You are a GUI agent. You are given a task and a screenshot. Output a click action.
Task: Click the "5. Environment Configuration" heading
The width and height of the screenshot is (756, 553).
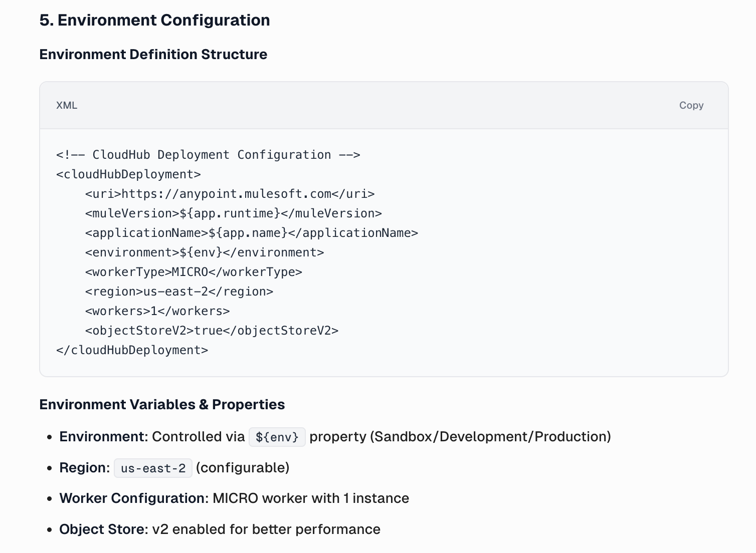(x=154, y=20)
